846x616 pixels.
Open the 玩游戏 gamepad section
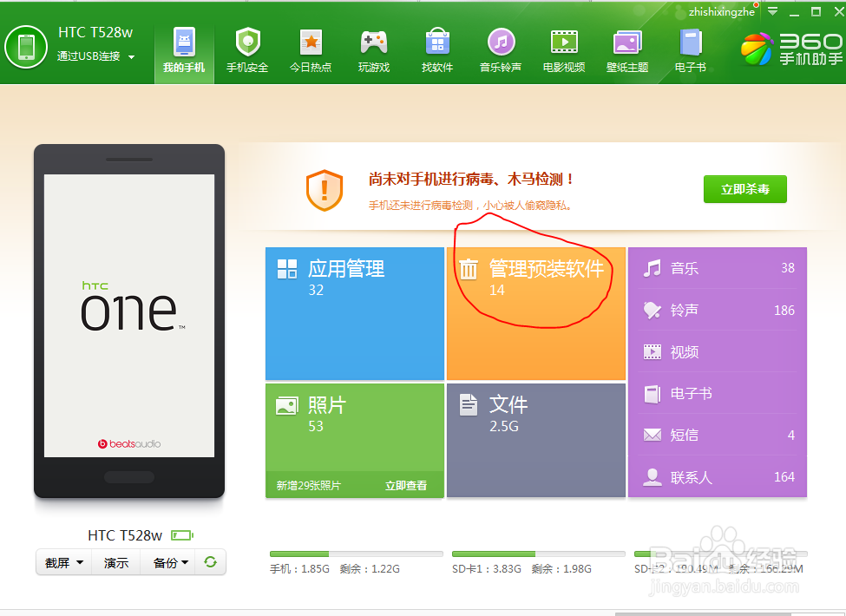pos(374,50)
